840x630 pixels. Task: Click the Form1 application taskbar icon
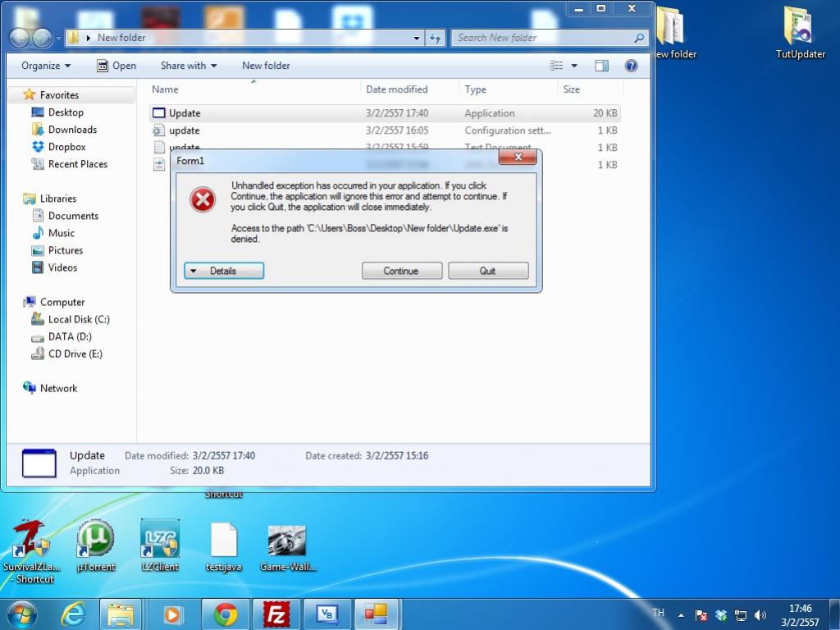[377, 614]
